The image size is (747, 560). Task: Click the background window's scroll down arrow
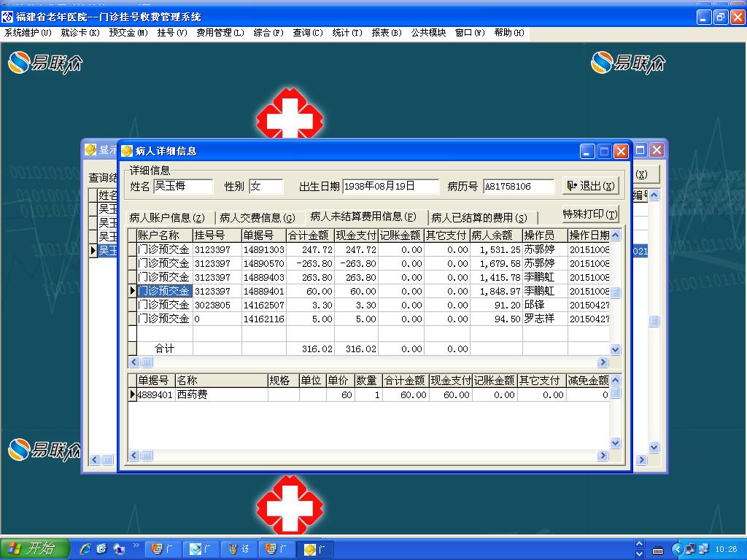coord(654,447)
